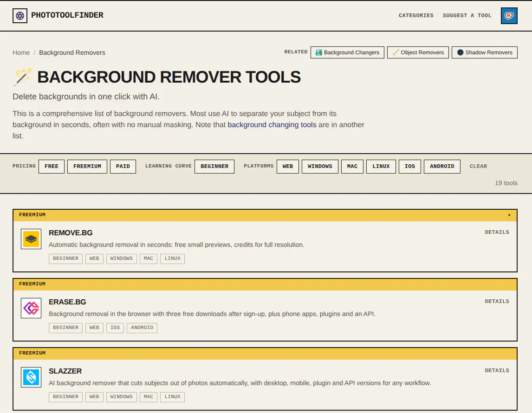Screen dimensions: 532x413
Task: Enable the WEB platform filter
Action: (288, 167)
